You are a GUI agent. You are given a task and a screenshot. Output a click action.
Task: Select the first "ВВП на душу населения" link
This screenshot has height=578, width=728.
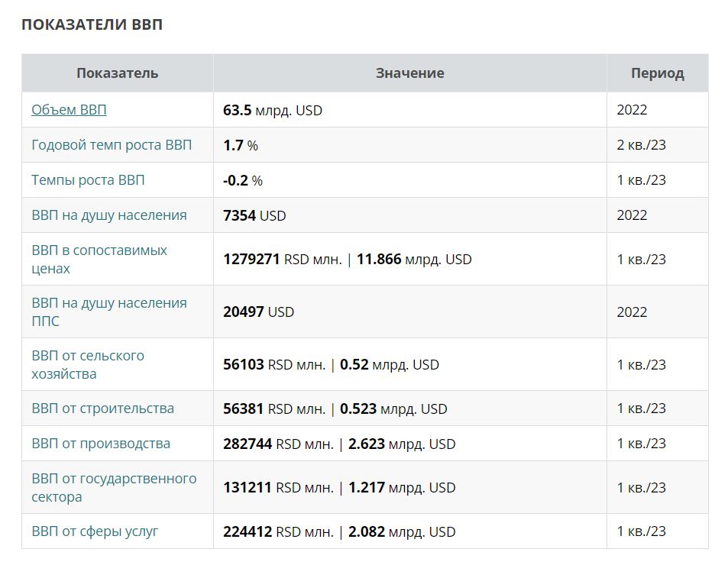(x=108, y=215)
